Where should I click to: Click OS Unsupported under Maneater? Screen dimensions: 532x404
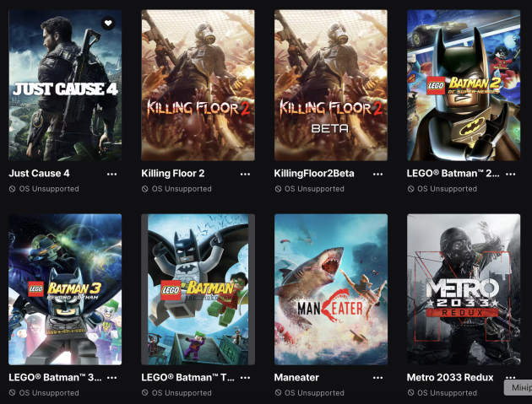[x=310, y=393]
